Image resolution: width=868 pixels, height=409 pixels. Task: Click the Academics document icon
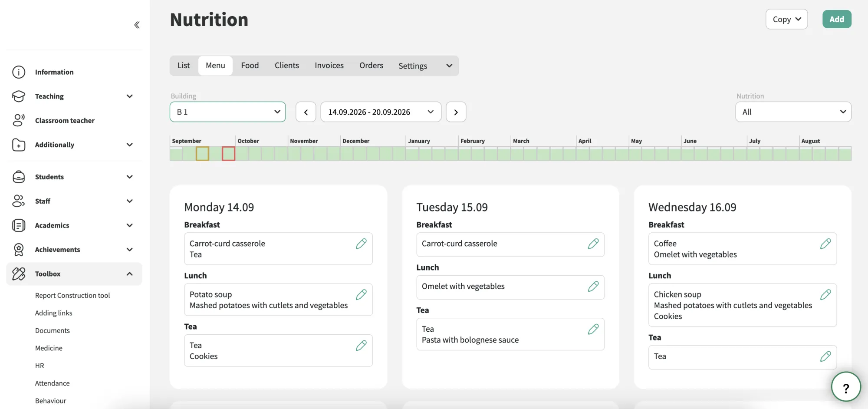pyautogui.click(x=19, y=225)
